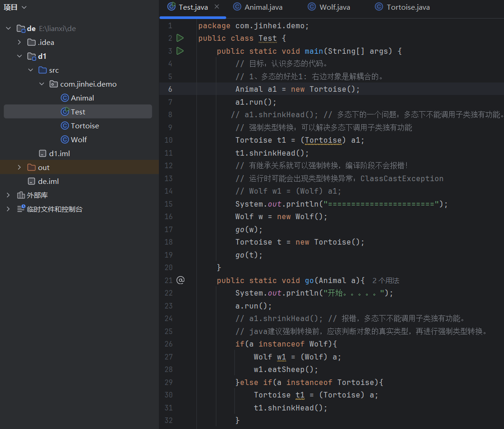Screen dimensions: 504x429
Task: Click the Test.java tab class icon
Action: tap(172, 6)
